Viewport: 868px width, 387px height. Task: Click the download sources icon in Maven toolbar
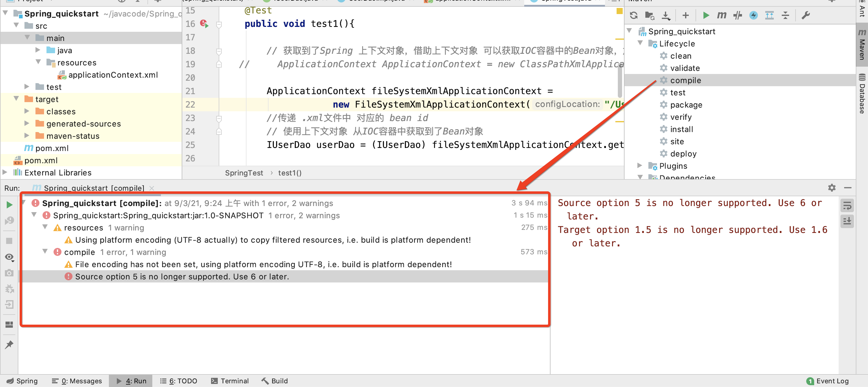pyautogui.click(x=666, y=15)
